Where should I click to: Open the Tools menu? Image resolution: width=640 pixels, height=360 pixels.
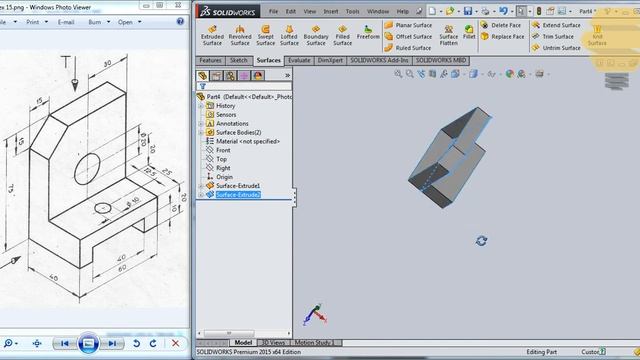click(352, 11)
